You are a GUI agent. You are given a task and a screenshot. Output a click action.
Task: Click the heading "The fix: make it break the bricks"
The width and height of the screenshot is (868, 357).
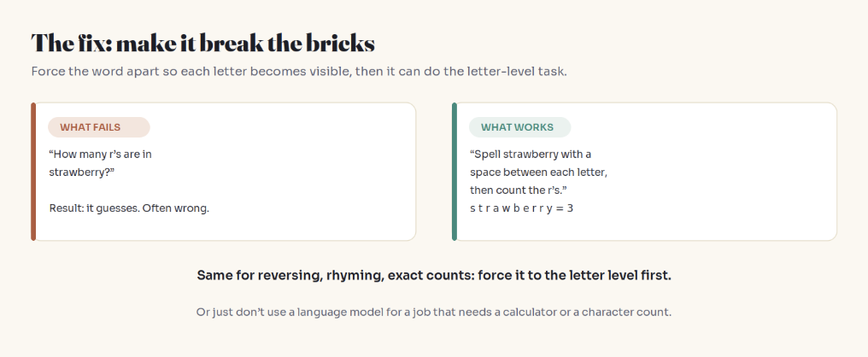point(202,44)
